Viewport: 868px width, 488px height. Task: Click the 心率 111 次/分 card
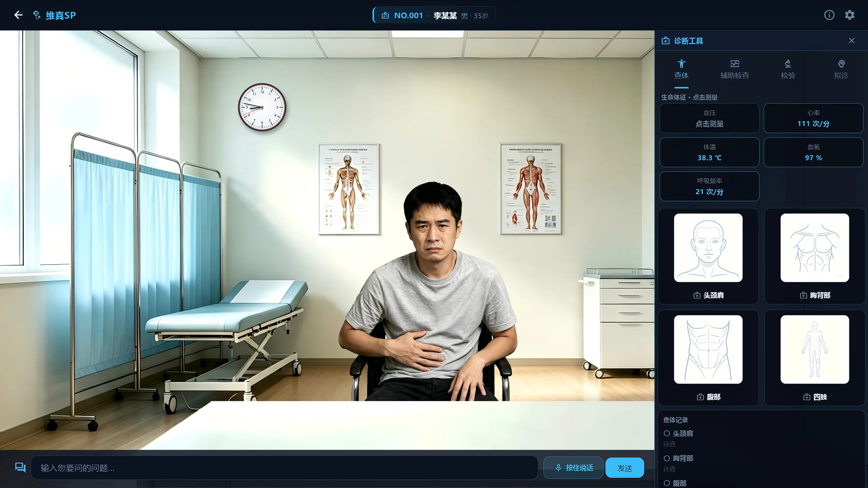pos(813,118)
